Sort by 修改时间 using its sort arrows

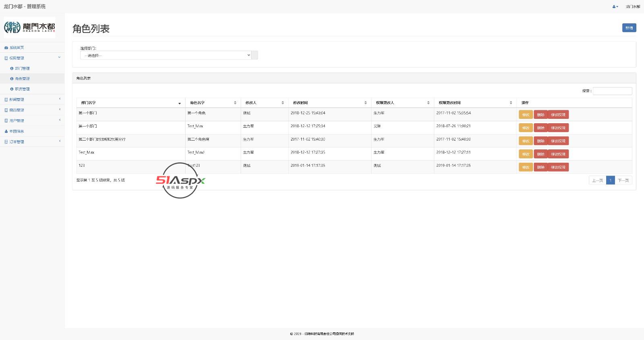365,103
